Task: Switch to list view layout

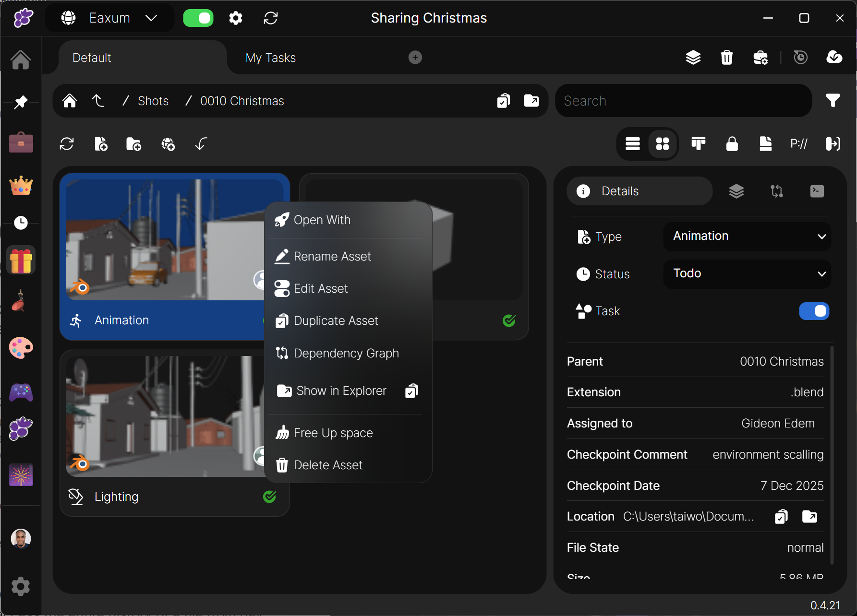Action: pyautogui.click(x=632, y=144)
